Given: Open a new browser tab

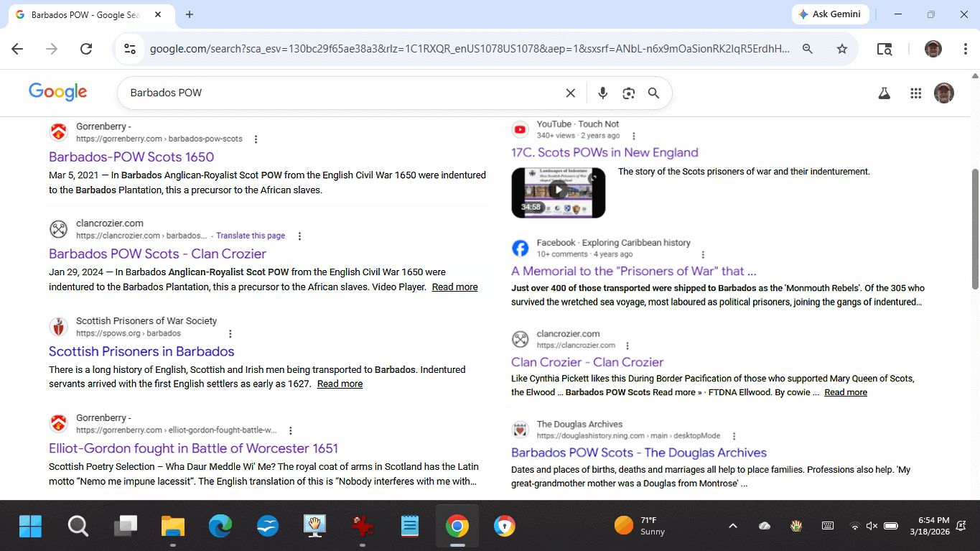Looking at the screenshot, I should tap(190, 14).
